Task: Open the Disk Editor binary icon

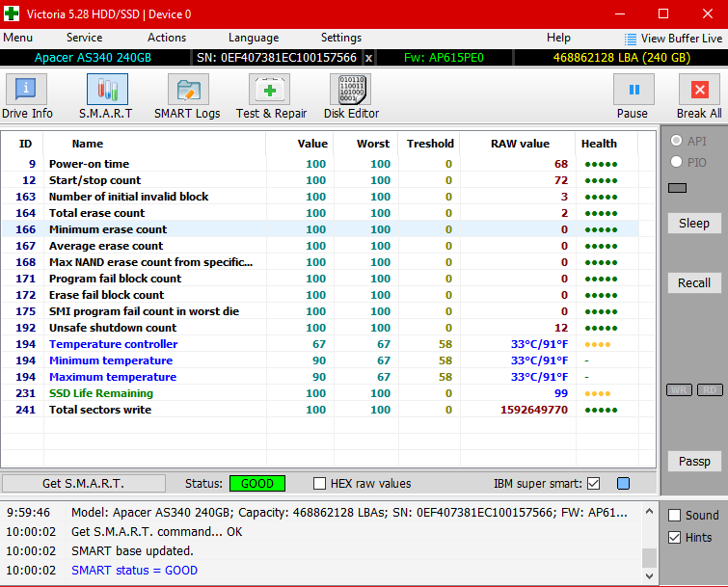Action: 351,89
